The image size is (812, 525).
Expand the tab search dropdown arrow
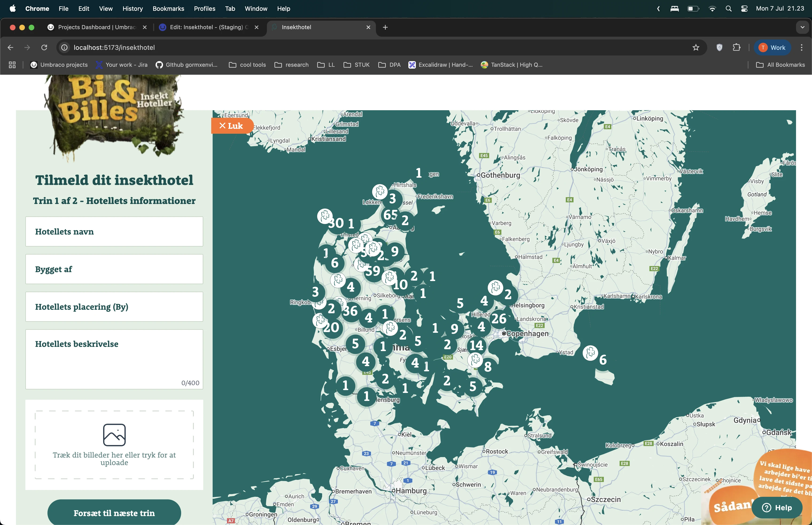point(802,27)
